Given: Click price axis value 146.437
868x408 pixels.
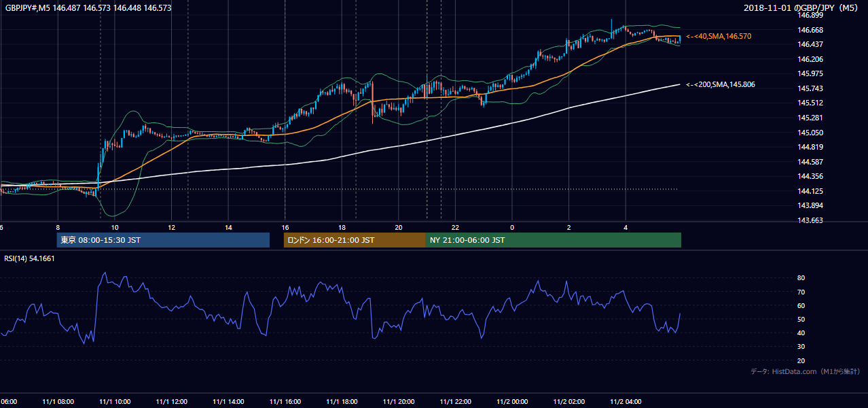Looking at the screenshot, I should tap(810, 44).
